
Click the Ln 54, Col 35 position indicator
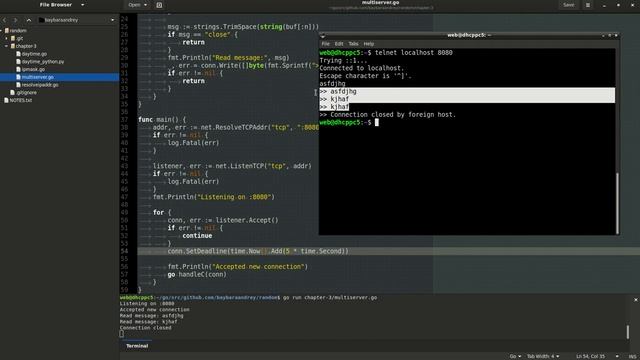coord(590,356)
